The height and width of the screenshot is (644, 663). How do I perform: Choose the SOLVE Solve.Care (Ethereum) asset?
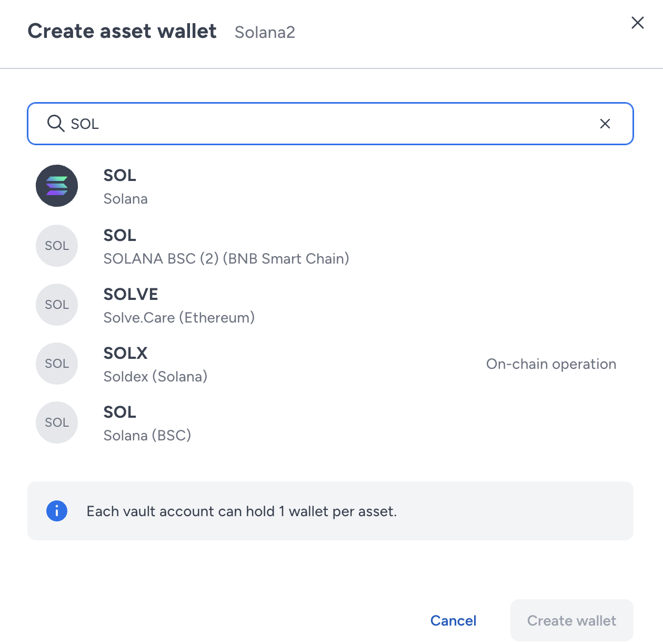click(x=330, y=305)
